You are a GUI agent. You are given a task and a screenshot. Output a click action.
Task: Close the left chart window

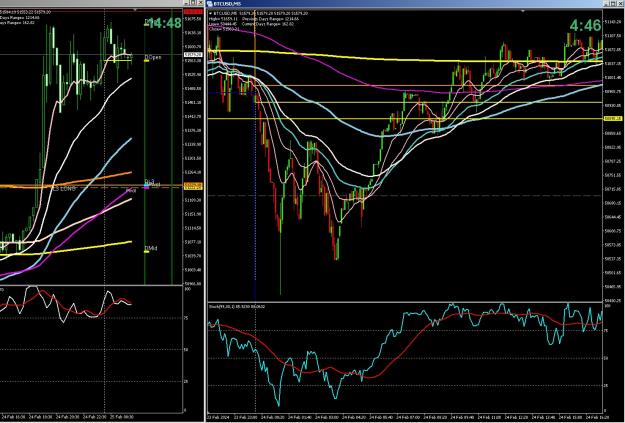[x=201, y=3]
